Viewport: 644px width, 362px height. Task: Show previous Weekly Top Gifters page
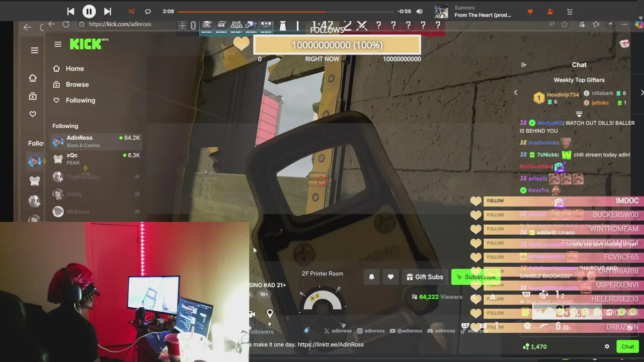[515, 93]
